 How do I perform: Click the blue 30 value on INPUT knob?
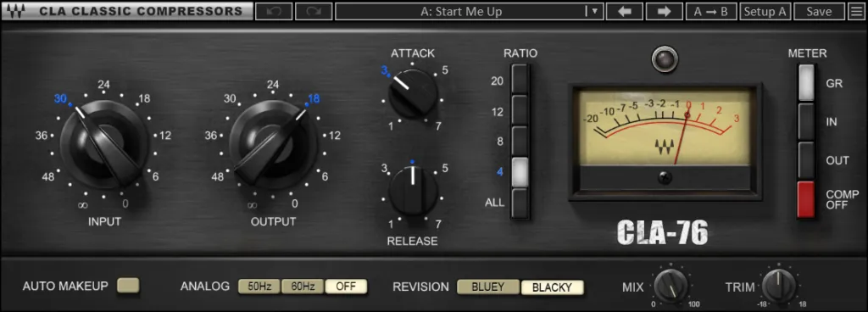60,99
